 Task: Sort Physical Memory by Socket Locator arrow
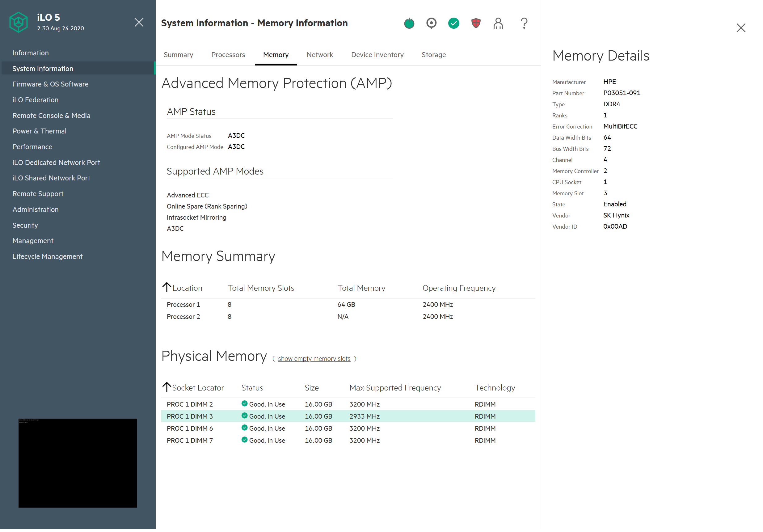point(167,387)
